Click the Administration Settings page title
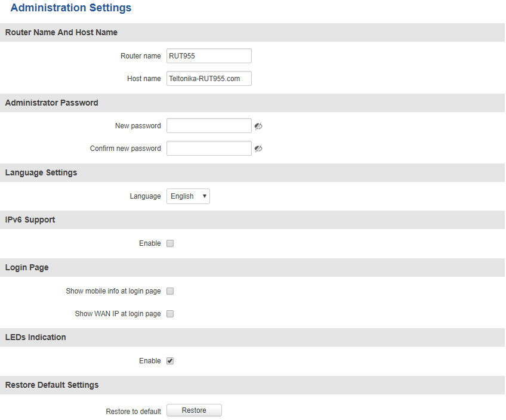This screenshot has height=420, width=506. click(71, 8)
